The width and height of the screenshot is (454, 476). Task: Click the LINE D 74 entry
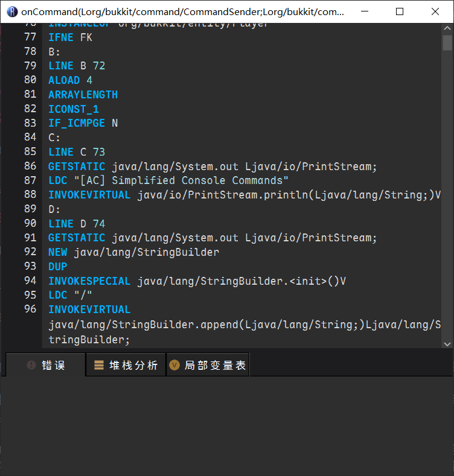tap(77, 224)
